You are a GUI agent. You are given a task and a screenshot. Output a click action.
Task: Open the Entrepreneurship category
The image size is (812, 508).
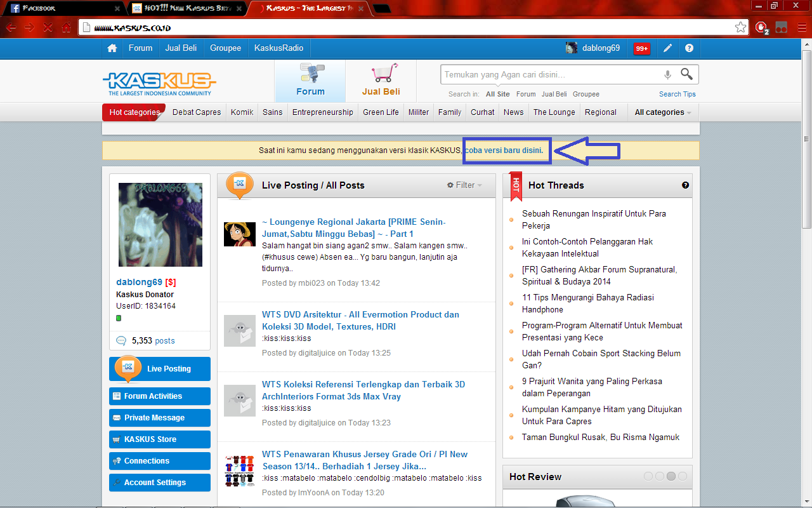pyautogui.click(x=323, y=112)
